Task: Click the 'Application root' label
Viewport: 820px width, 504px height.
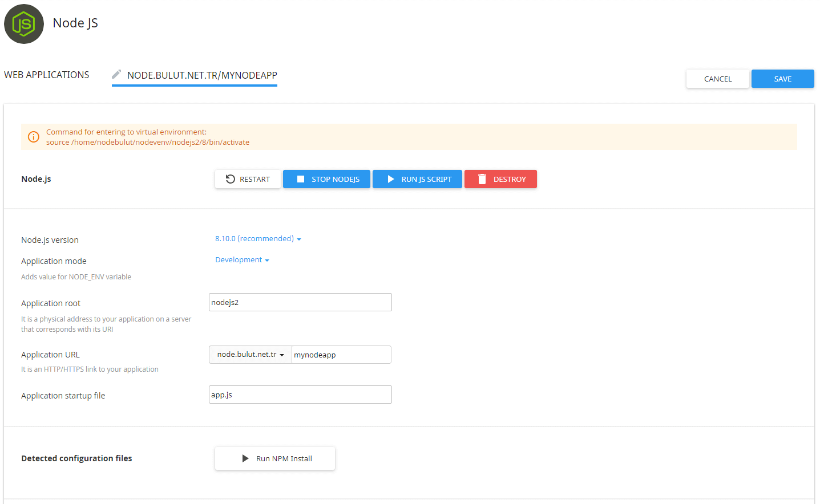Action: 51,303
